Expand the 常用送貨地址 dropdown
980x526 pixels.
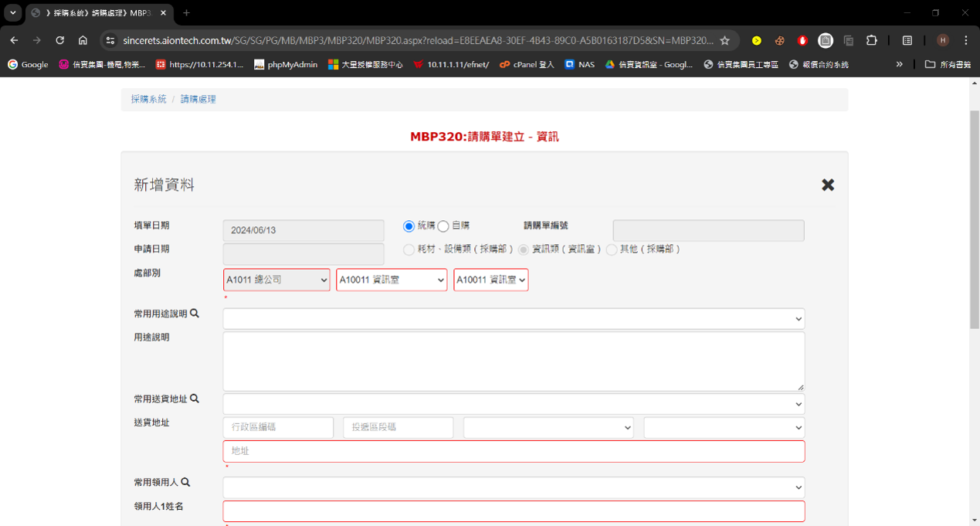pyautogui.click(x=514, y=404)
